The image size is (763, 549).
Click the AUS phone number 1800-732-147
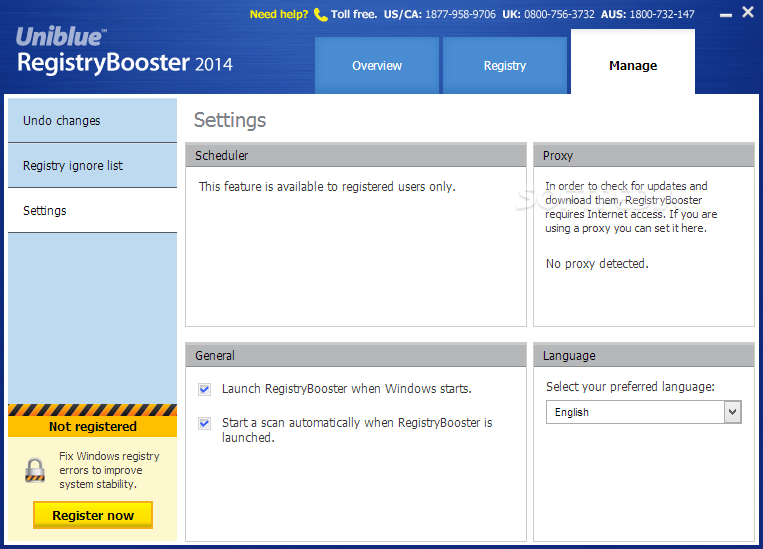[662, 14]
